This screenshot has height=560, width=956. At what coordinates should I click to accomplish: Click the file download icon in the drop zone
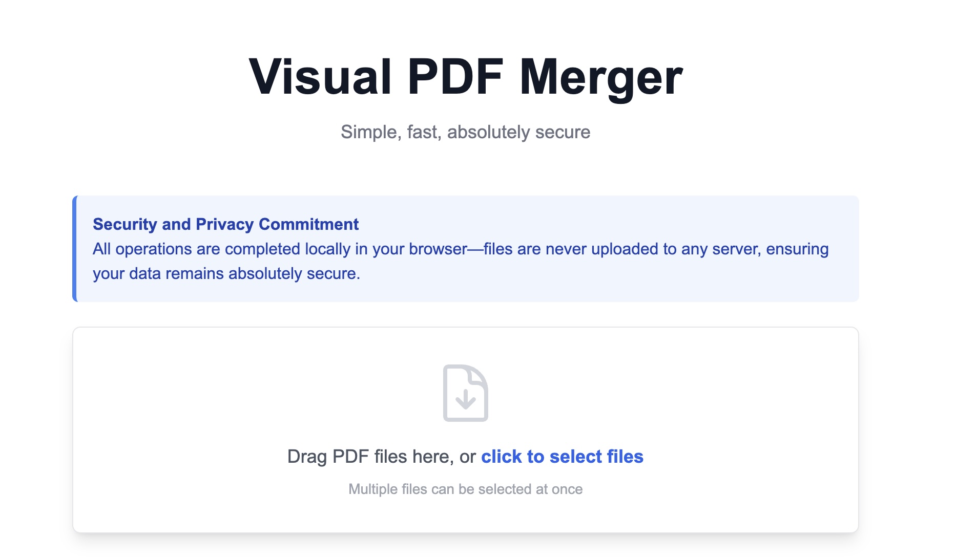tap(465, 393)
